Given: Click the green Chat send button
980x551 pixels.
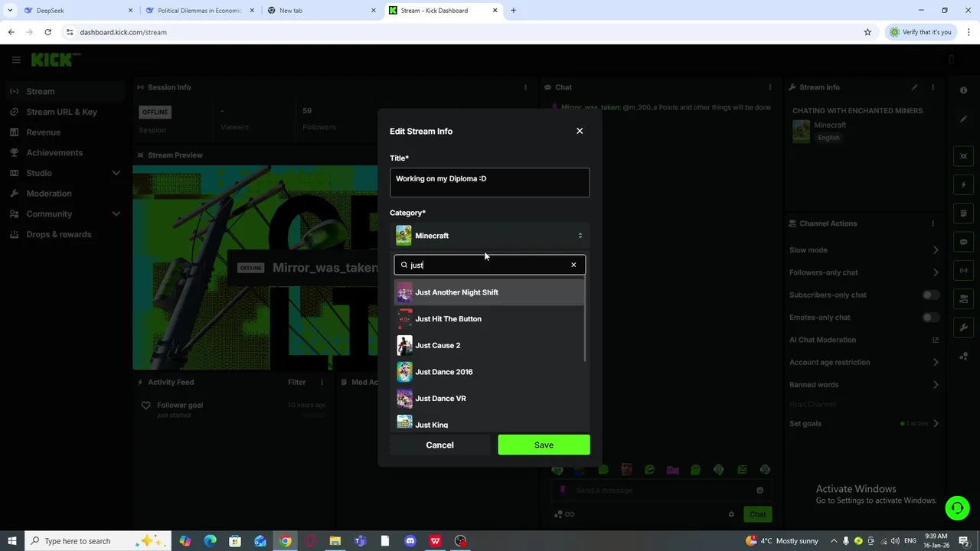Looking at the screenshot, I should click(x=758, y=514).
